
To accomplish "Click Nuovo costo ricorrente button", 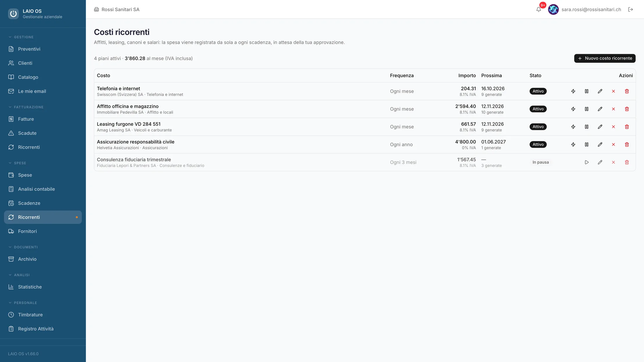I will [605, 58].
